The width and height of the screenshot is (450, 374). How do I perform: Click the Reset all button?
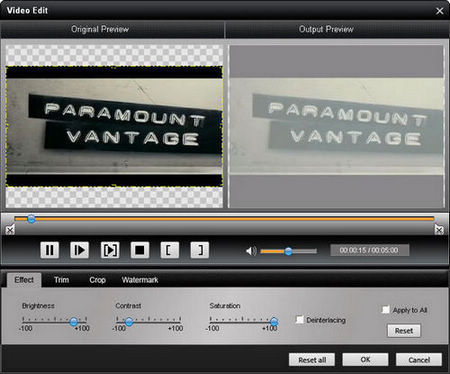(312, 360)
